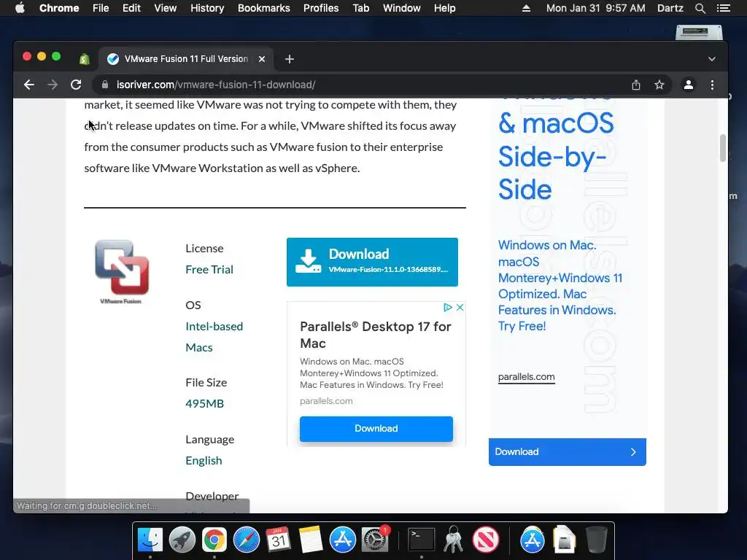Screen dimensions: 747x560
Task: Open the Tab menu
Action: [x=360, y=8]
